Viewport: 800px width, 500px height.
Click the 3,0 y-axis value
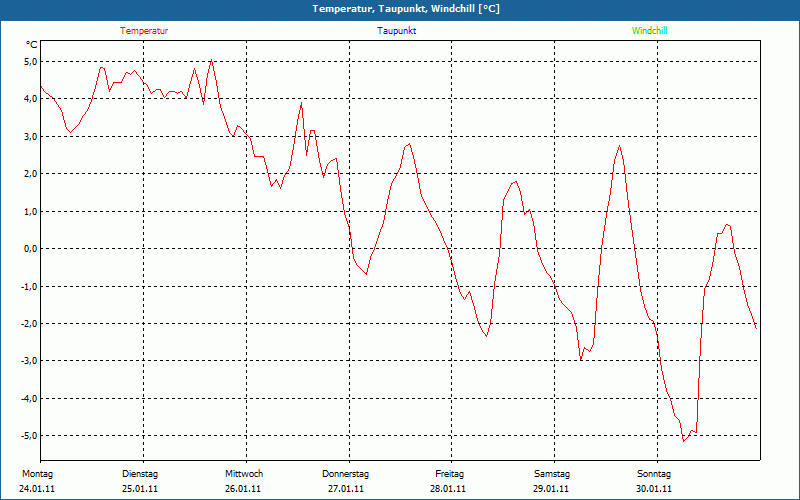31,136
